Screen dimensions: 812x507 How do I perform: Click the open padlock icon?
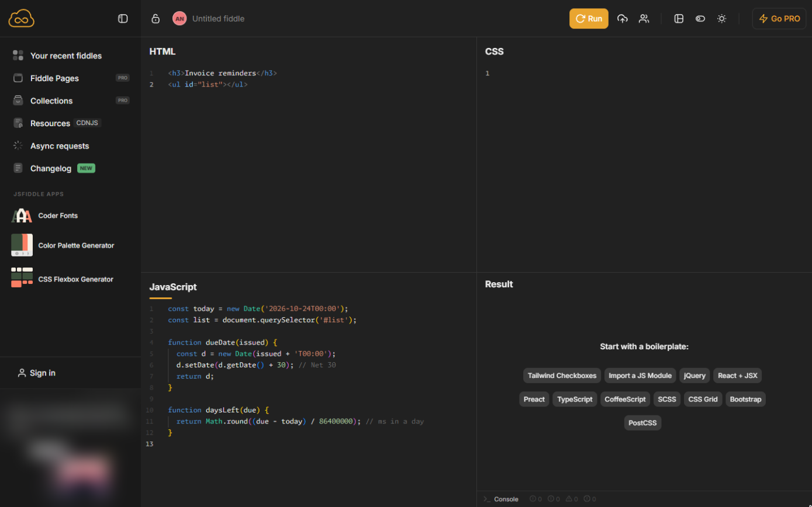[x=156, y=19]
